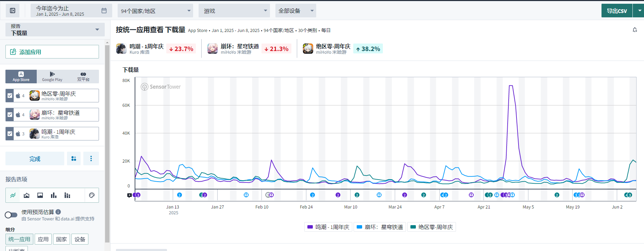Click blue '2' marker near Jan 13
Image resolution: width=644 pixels, height=251 pixels.
180,195
